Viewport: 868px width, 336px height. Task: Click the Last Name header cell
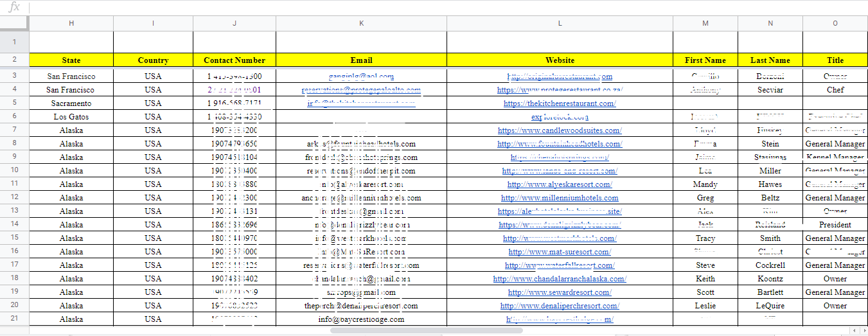point(770,60)
